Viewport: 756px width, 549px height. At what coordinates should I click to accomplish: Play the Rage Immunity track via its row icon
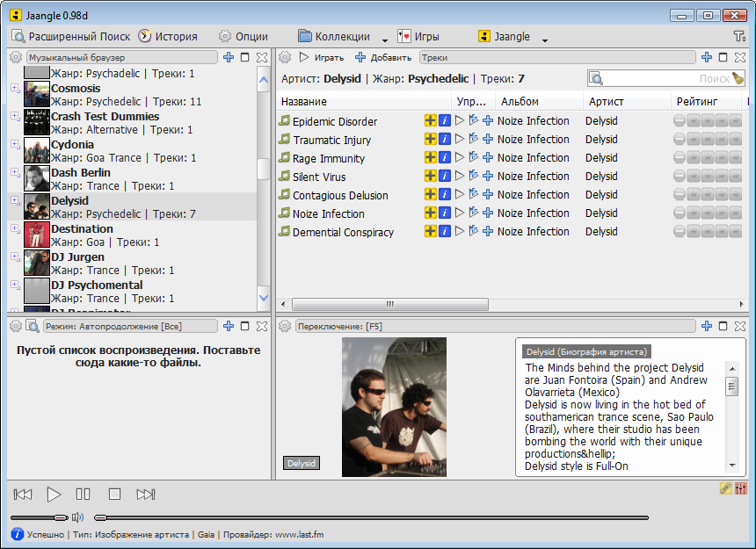coord(460,157)
